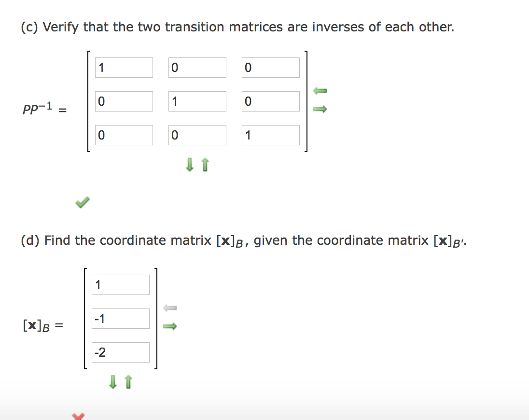Click the left arrow to shrink PP⁻¹ matrix columns

tap(320, 90)
